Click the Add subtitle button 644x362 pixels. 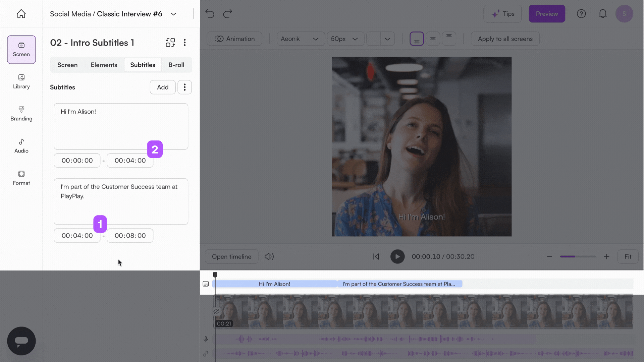(163, 87)
